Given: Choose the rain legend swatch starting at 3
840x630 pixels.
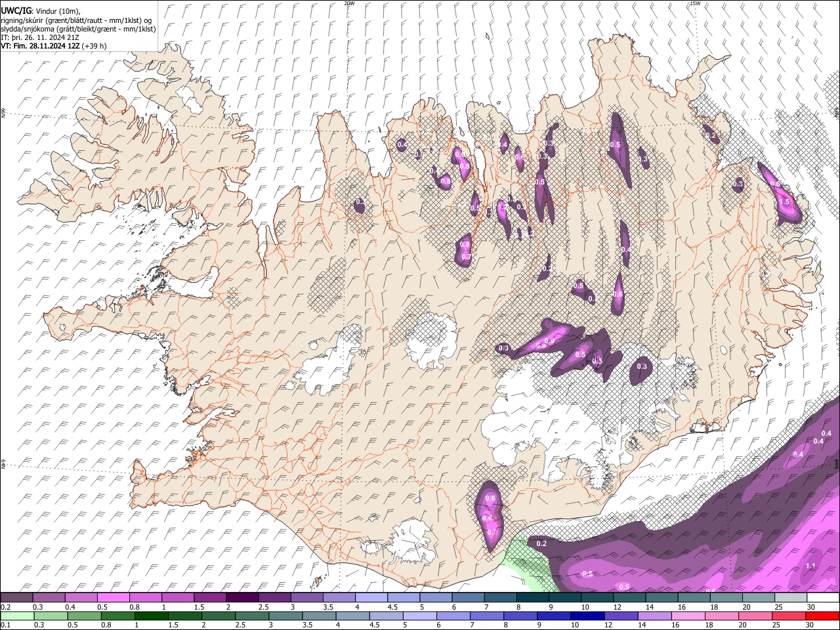Looking at the screenshot, I should (285, 616).
